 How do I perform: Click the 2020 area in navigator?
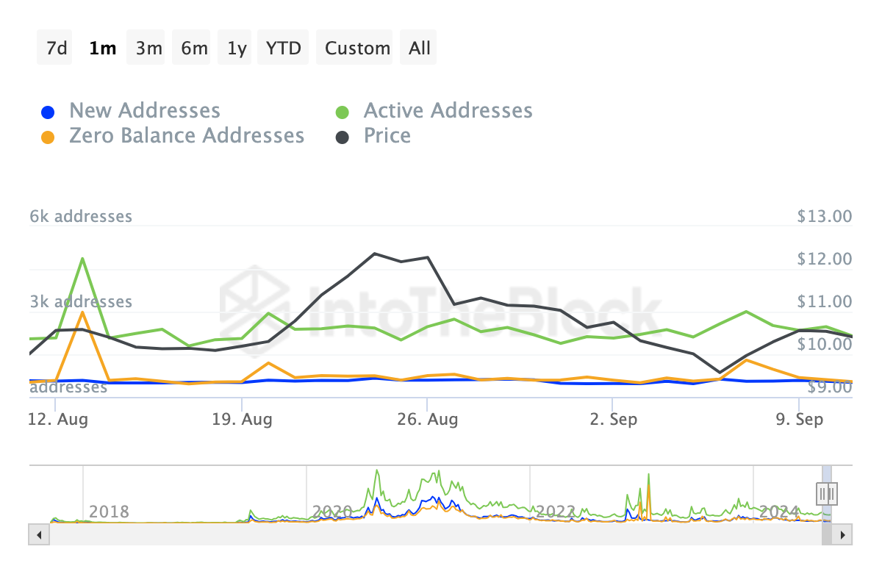tap(332, 510)
